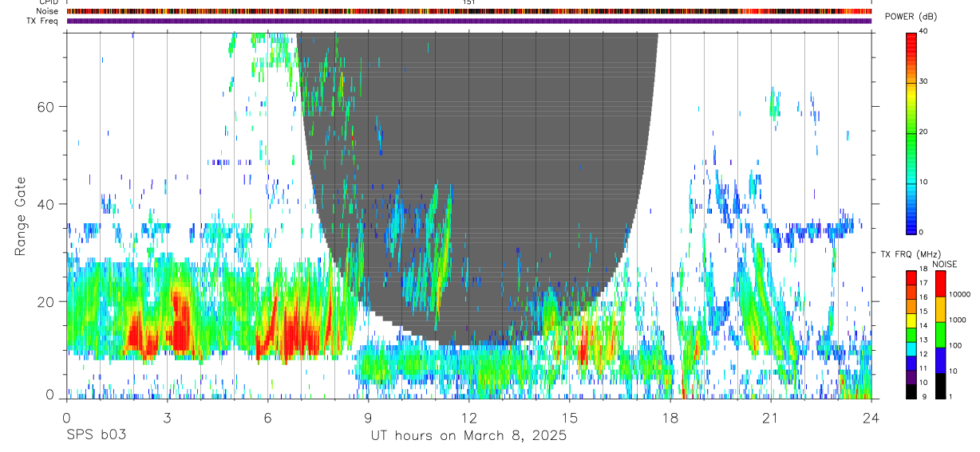Select the 6 tick on UT hours axis
The height and width of the screenshot is (452, 980).
[267, 418]
